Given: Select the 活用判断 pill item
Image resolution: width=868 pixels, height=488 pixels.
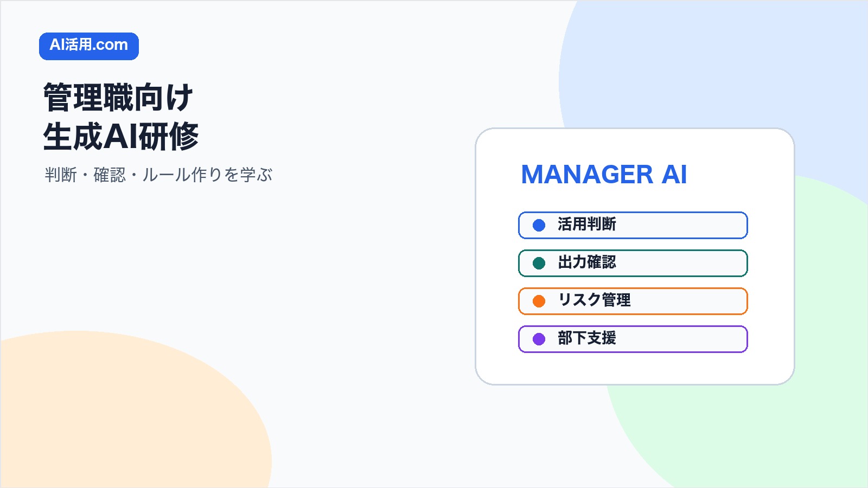Looking at the screenshot, I should [x=633, y=225].
